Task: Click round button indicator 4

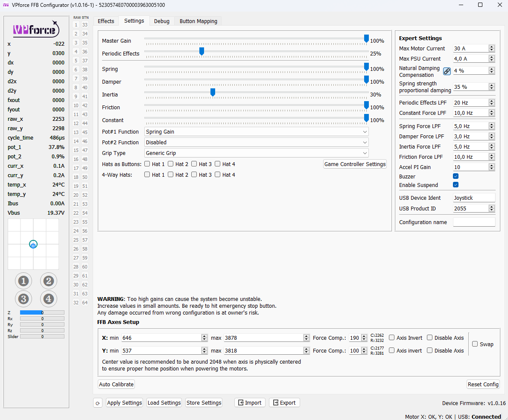Action: [x=49, y=298]
